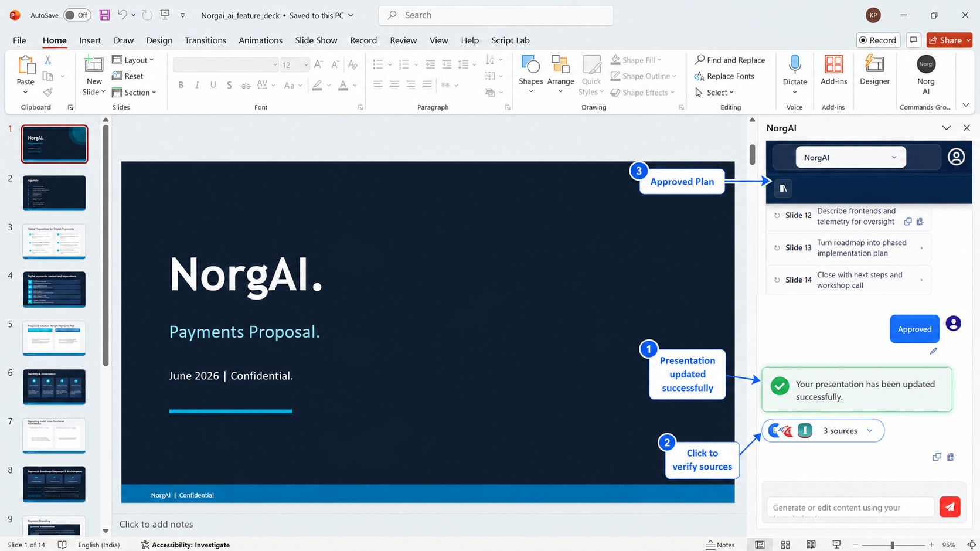This screenshot has width=980, height=551.
Task: Open Find and Replace
Action: click(730, 60)
